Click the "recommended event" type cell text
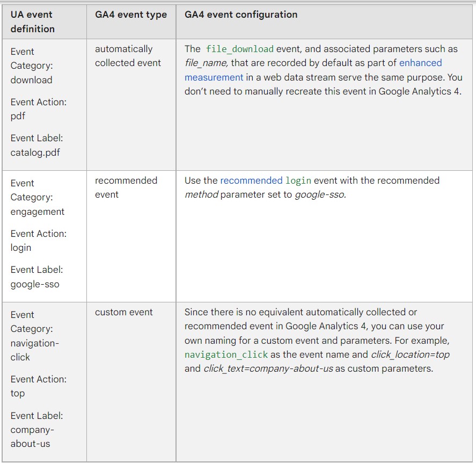This screenshot has height=463, width=476. coord(126,187)
